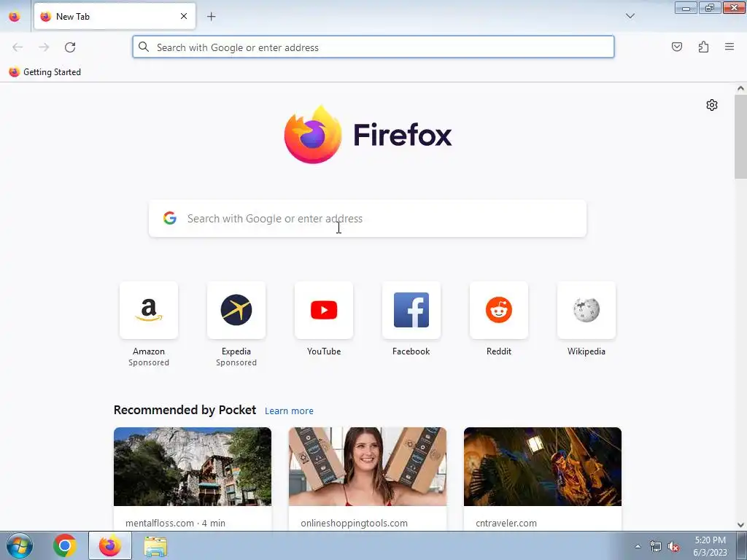
Task: Open the Facebook shortcut tile
Action: pos(411,310)
